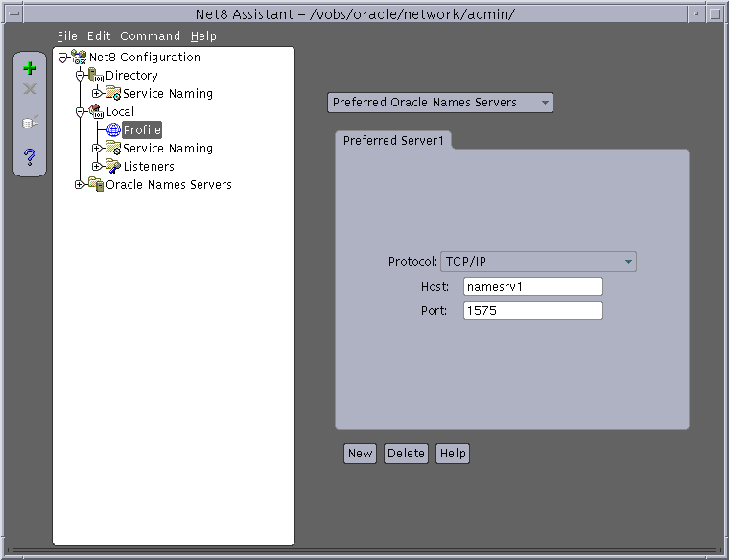The height and width of the screenshot is (560, 729).
Task: Click the Oracle Names Servers icon
Action: pyautogui.click(x=96, y=185)
